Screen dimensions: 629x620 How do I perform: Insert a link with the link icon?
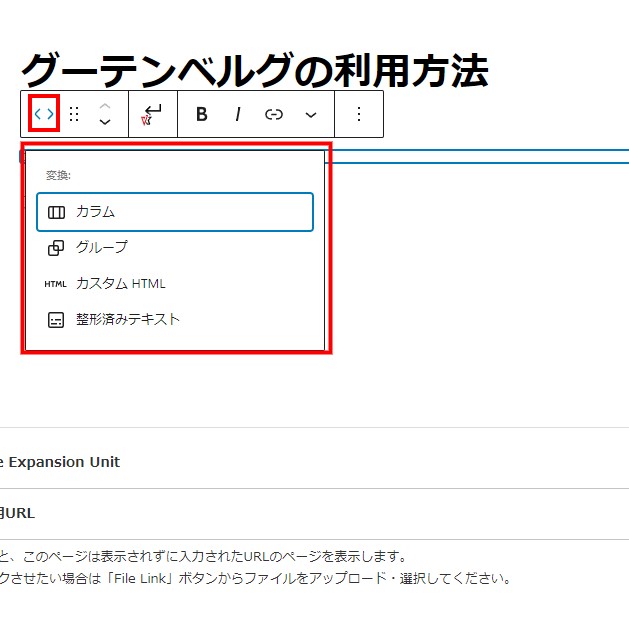click(x=274, y=114)
